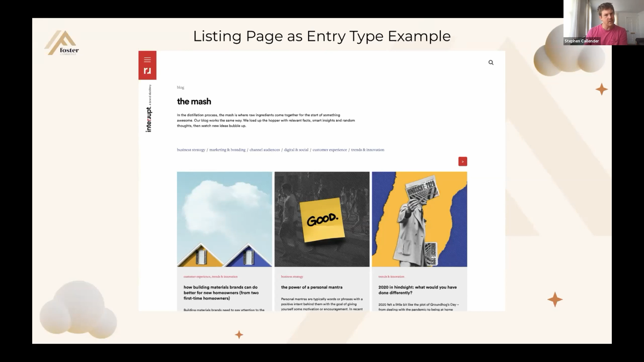Filter by marketing & branding category
644x362 pixels.
(227, 150)
